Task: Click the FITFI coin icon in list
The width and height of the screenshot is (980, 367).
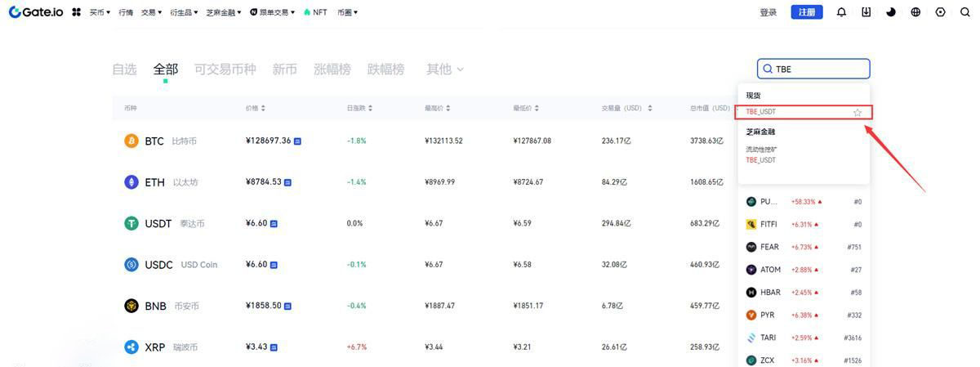Action: (x=751, y=224)
